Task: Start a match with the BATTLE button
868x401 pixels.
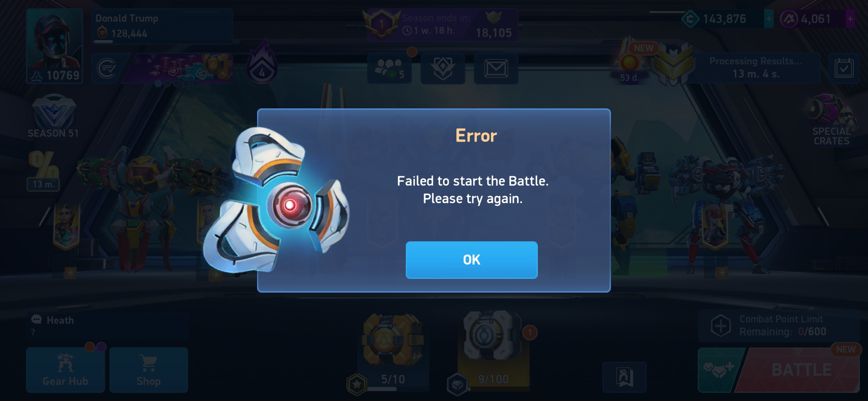Action: (801, 370)
